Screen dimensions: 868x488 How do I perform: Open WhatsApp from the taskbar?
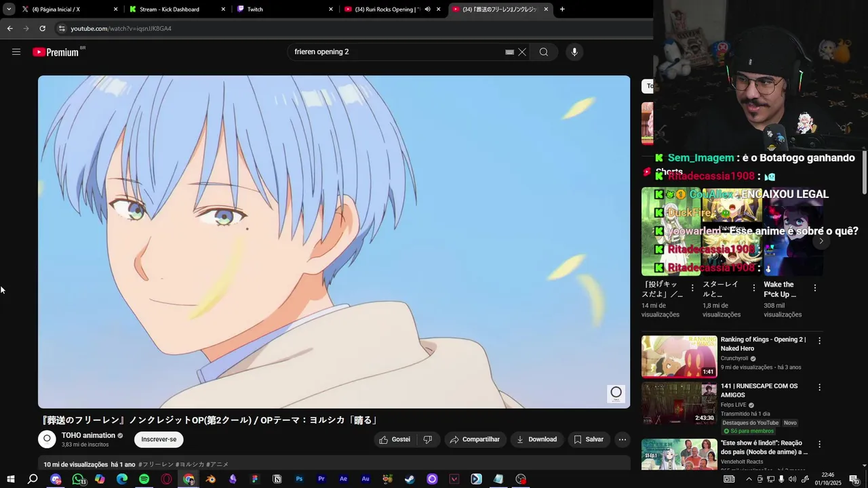coord(78,479)
